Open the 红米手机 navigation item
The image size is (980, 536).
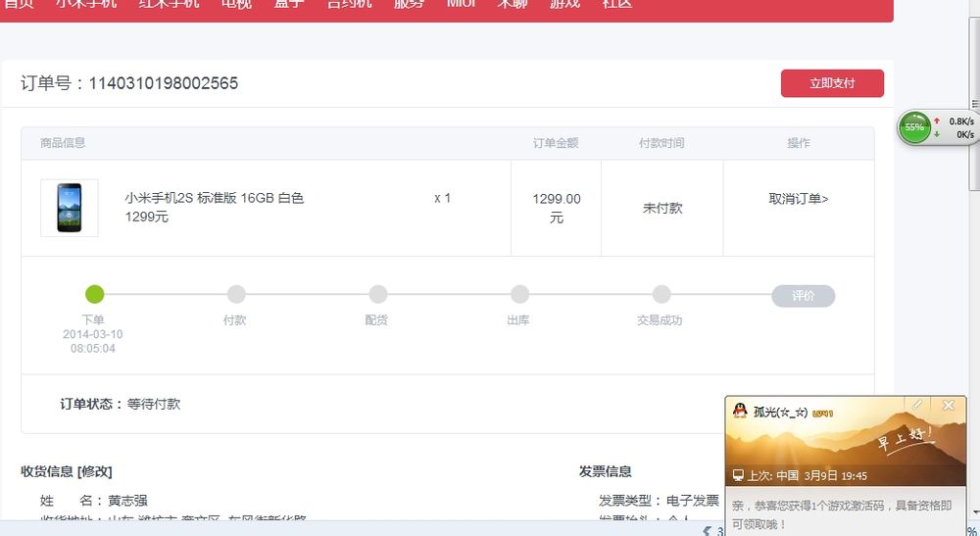tap(169, 4)
